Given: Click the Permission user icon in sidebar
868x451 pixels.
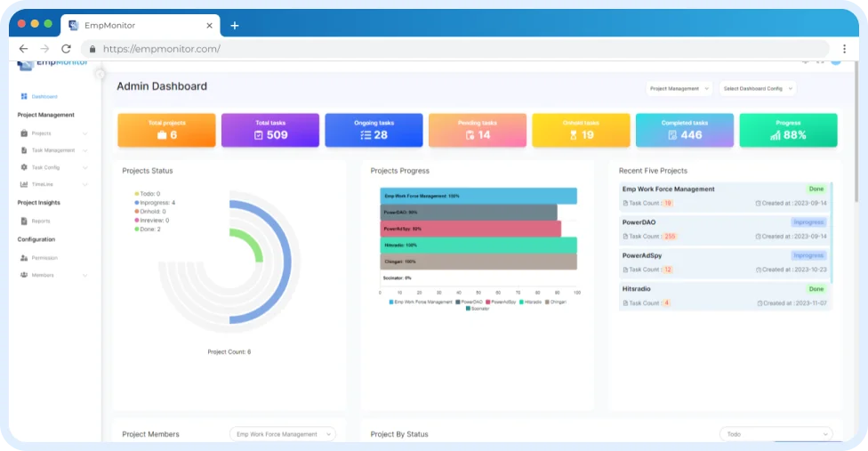Looking at the screenshot, I should 23,258.
